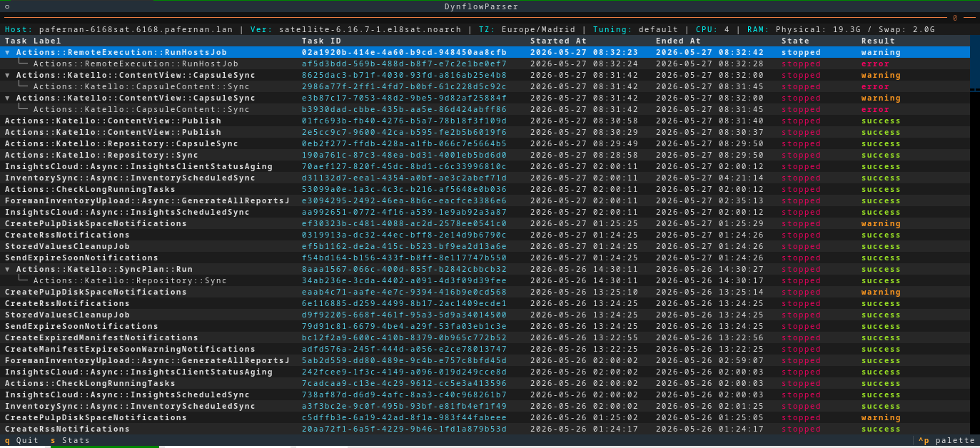Quit the app via the footer Quit key
980x448 pixels.
click(x=22, y=440)
